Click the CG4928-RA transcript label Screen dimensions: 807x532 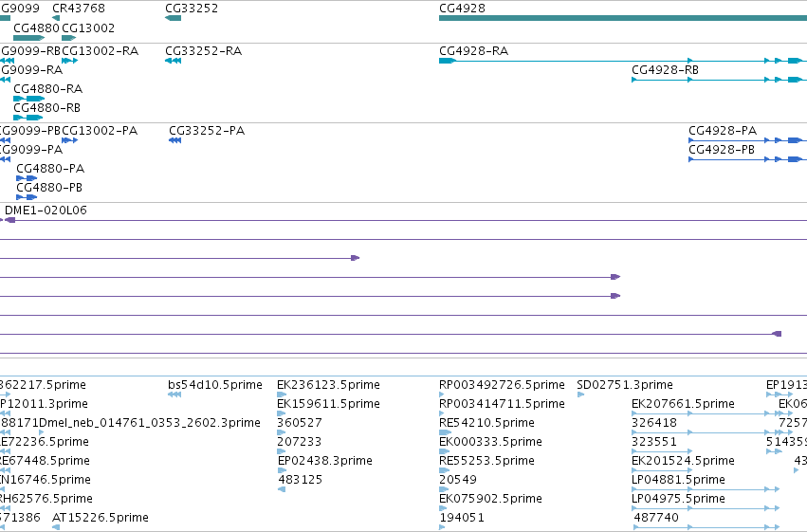pyautogui.click(x=473, y=51)
